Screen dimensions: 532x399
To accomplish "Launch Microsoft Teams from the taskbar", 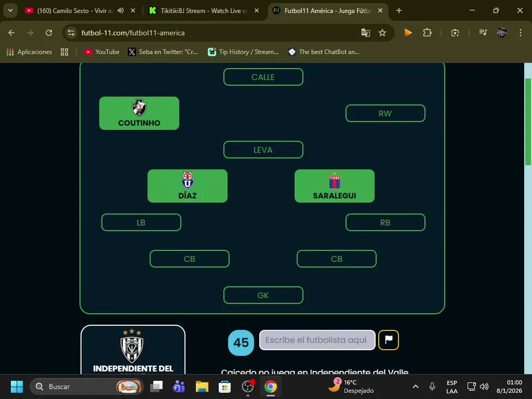I will point(179,386).
